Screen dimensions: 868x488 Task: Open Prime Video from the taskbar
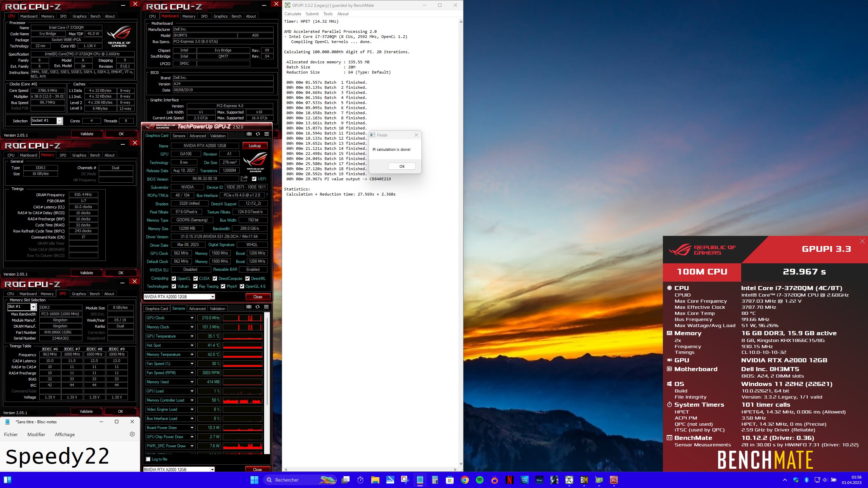point(525,480)
